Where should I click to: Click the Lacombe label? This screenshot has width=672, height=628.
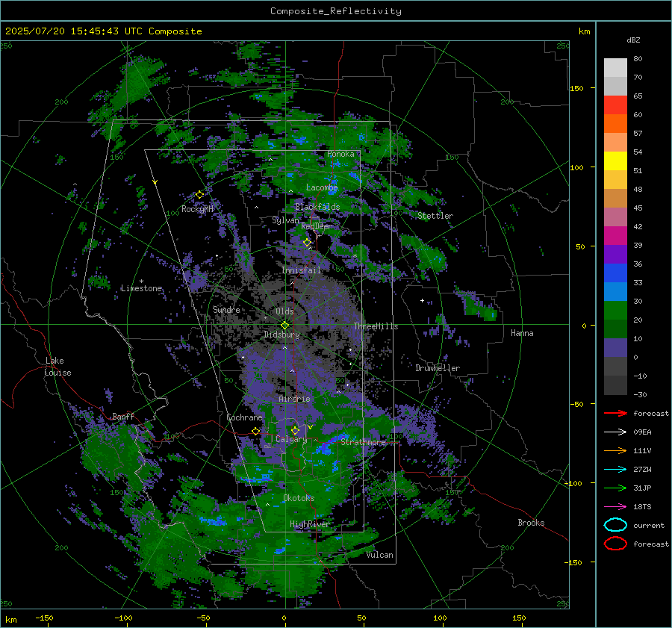[322, 187]
